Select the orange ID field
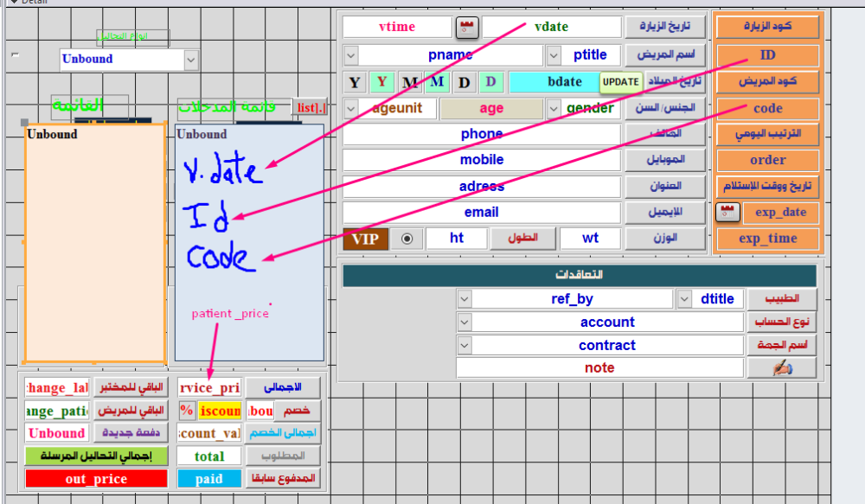 767,55
